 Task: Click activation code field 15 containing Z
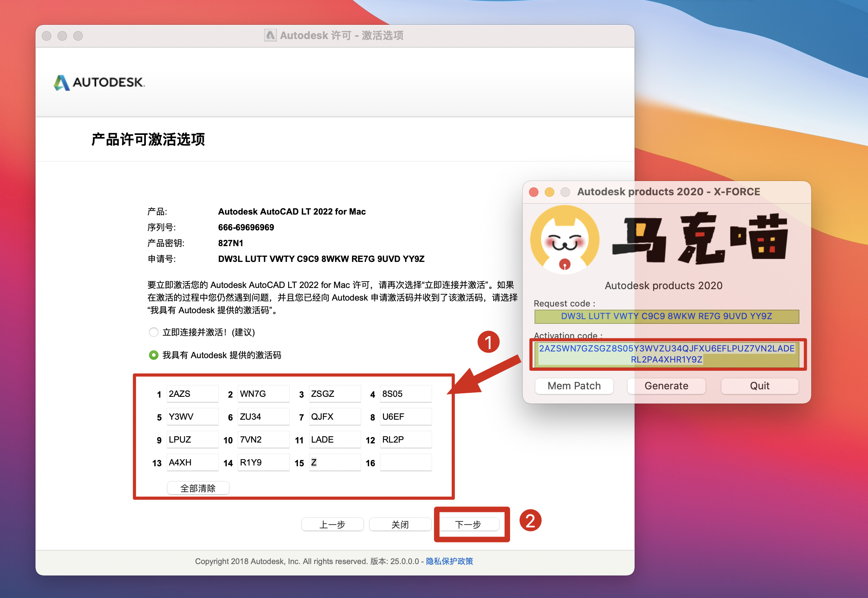pyautogui.click(x=335, y=462)
